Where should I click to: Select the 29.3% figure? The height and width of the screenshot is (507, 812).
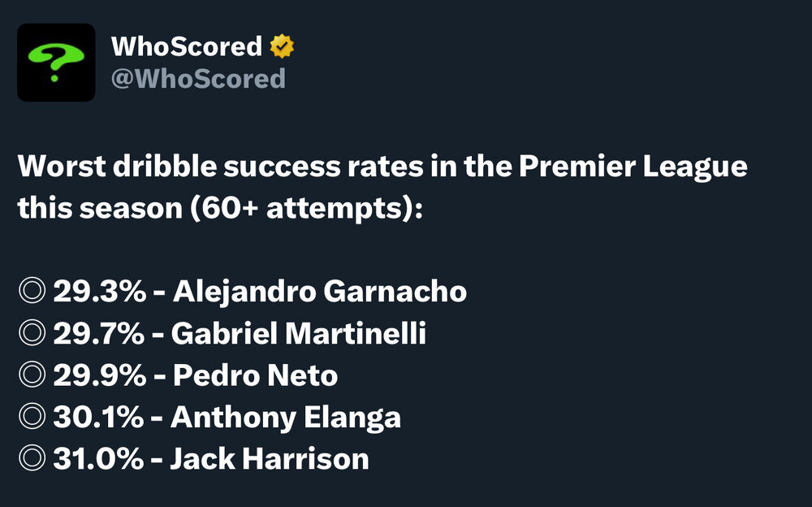pos(99,291)
